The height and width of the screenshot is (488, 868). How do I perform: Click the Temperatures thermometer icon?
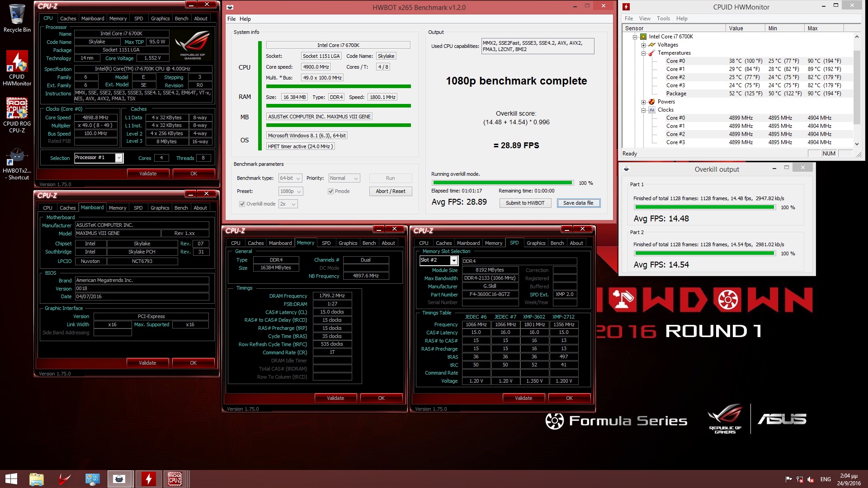pyautogui.click(x=651, y=53)
